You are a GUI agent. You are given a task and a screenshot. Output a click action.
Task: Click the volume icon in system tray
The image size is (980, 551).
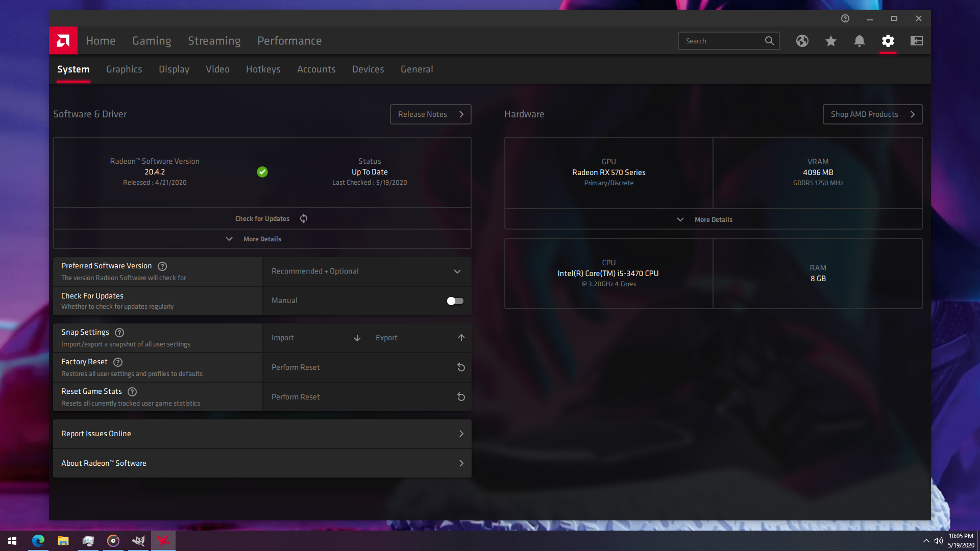(938, 541)
